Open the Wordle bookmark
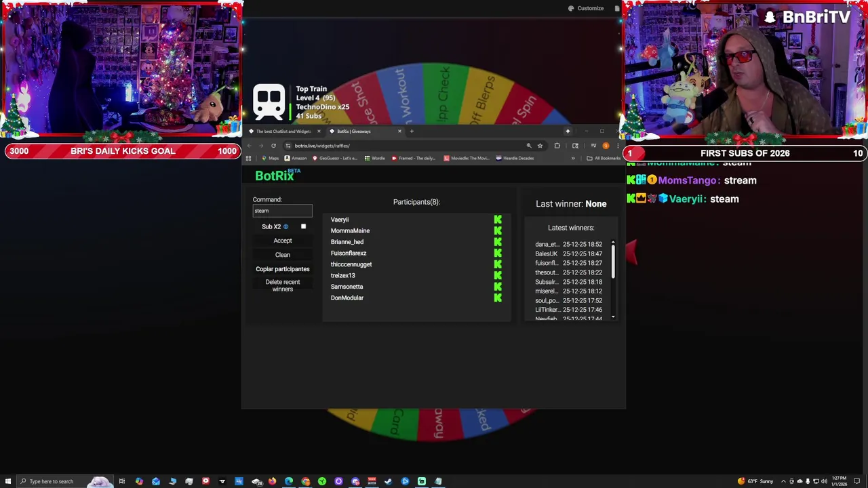Image resolution: width=868 pixels, height=488 pixels. point(374,158)
